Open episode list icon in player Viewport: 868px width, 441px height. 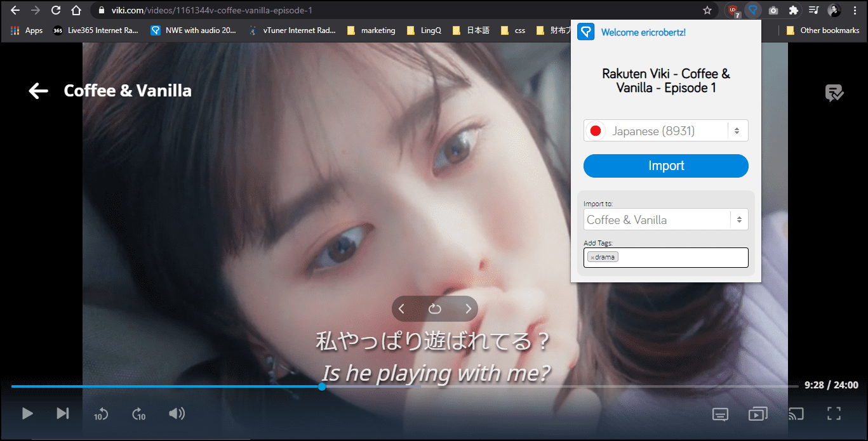coord(758,414)
